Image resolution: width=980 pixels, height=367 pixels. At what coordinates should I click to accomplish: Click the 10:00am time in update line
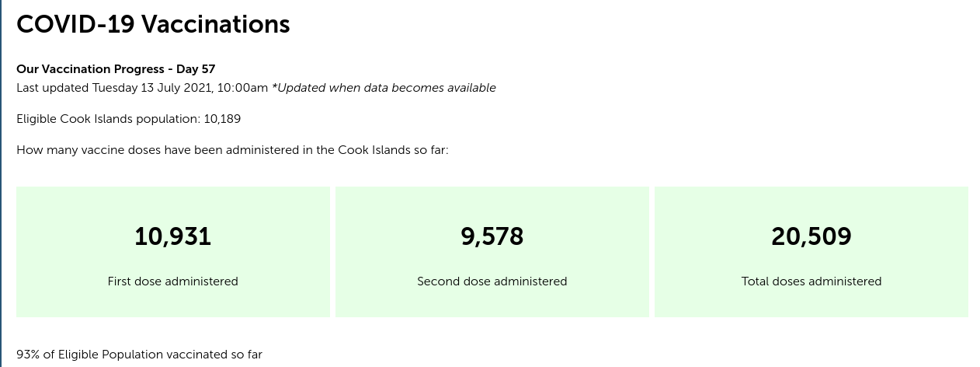(x=242, y=88)
